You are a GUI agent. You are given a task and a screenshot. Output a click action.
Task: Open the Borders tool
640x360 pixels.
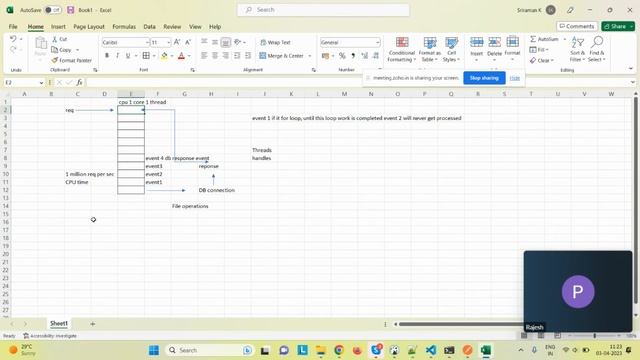point(146,56)
